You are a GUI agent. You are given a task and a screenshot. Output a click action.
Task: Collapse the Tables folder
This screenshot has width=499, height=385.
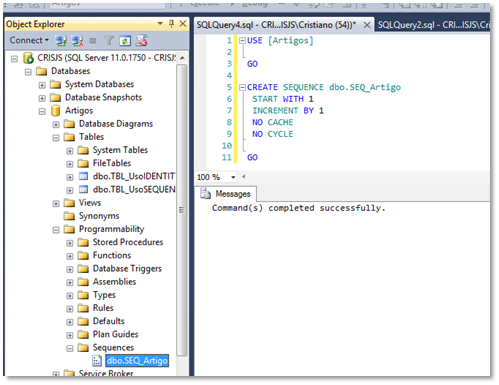[56, 138]
